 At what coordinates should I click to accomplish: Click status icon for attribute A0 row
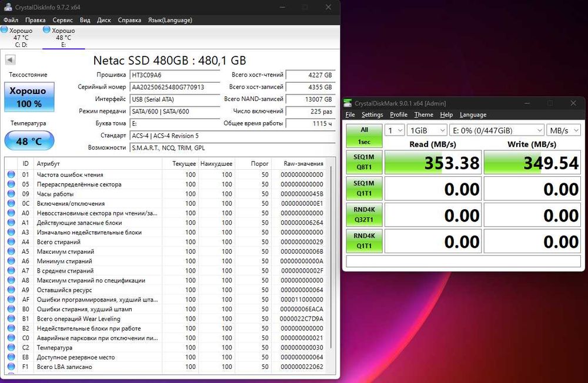(11, 213)
